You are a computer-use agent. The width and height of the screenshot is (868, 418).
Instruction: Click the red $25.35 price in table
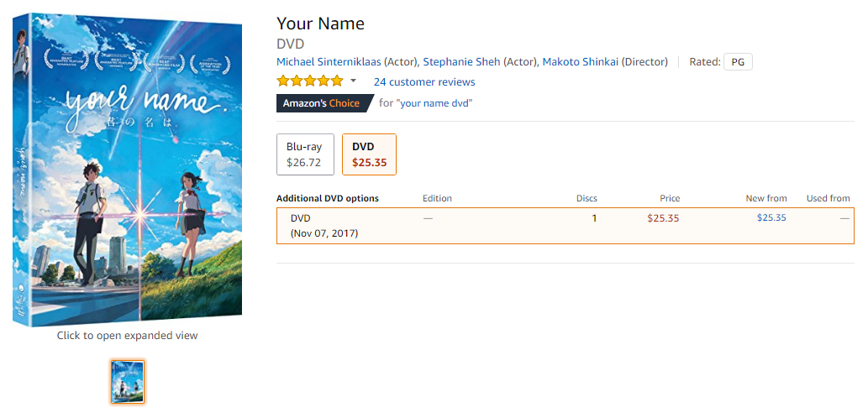[663, 218]
